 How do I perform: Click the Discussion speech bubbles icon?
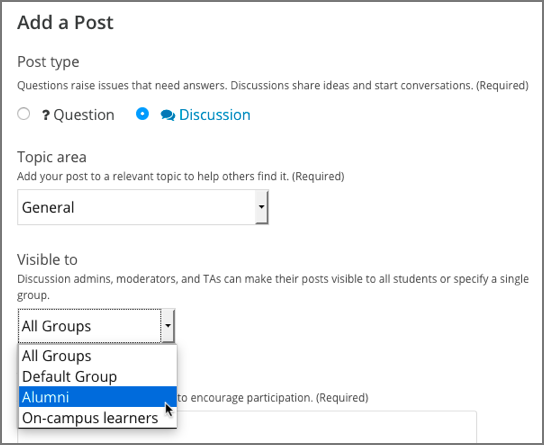168,115
